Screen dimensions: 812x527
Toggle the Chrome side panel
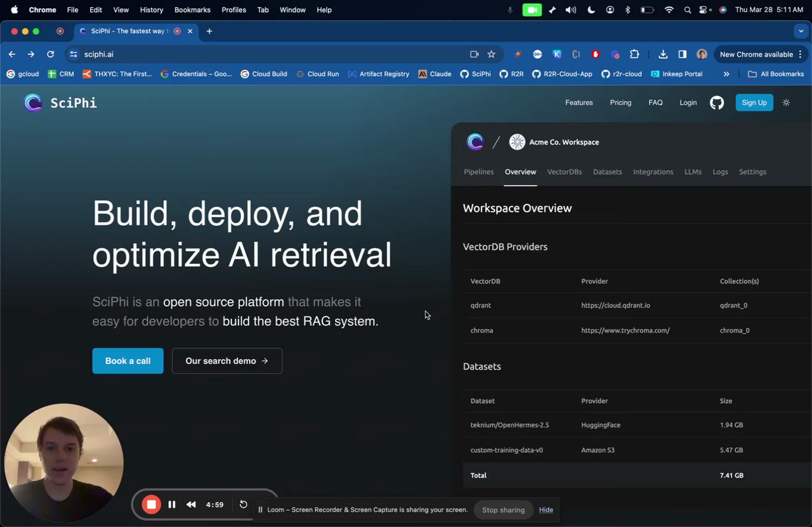683,55
